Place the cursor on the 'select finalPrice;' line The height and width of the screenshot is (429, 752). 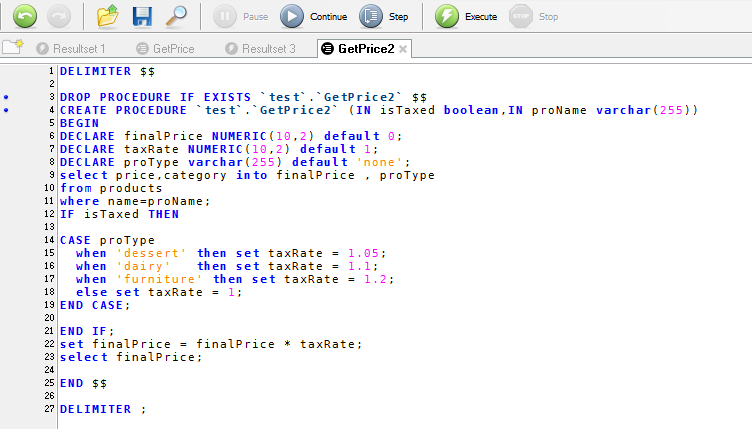pos(131,357)
